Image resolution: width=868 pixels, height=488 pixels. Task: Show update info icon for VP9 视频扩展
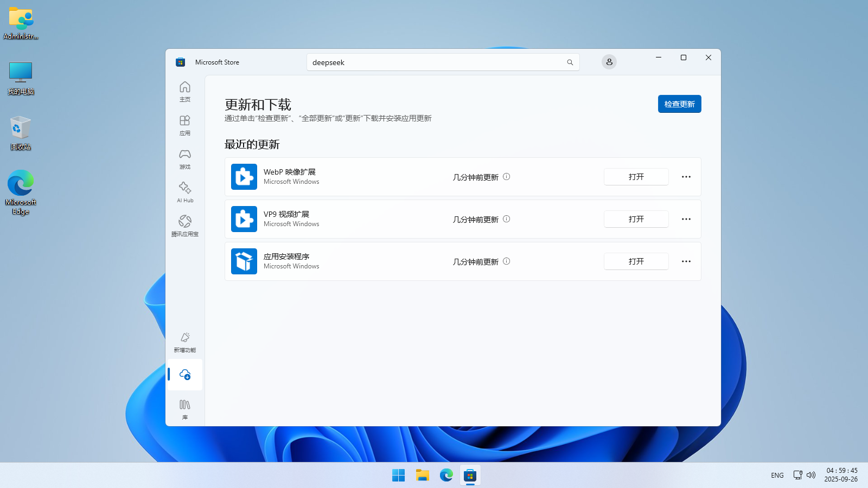click(x=507, y=219)
